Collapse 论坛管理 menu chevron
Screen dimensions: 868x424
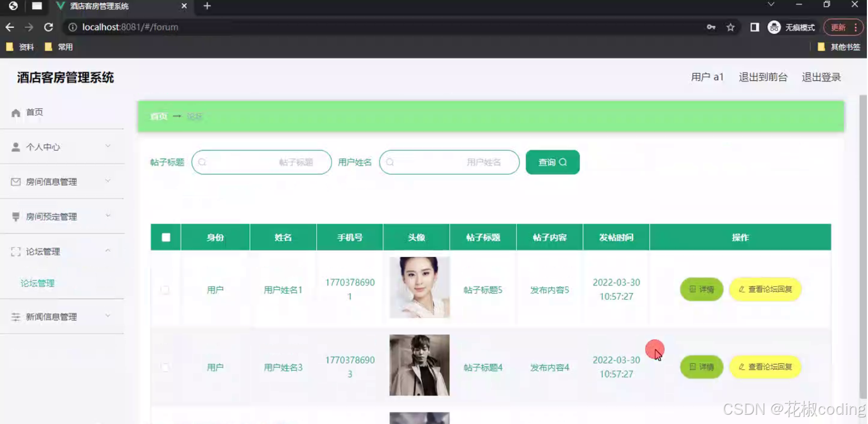[x=108, y=250]
